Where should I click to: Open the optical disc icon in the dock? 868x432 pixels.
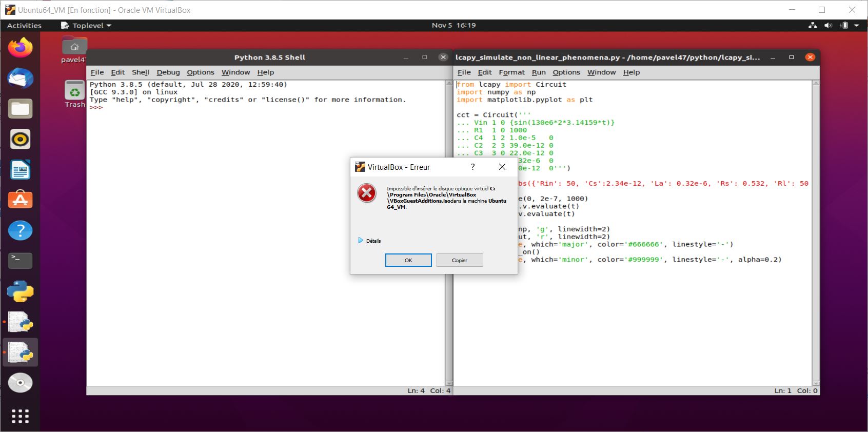click(20, 383)
